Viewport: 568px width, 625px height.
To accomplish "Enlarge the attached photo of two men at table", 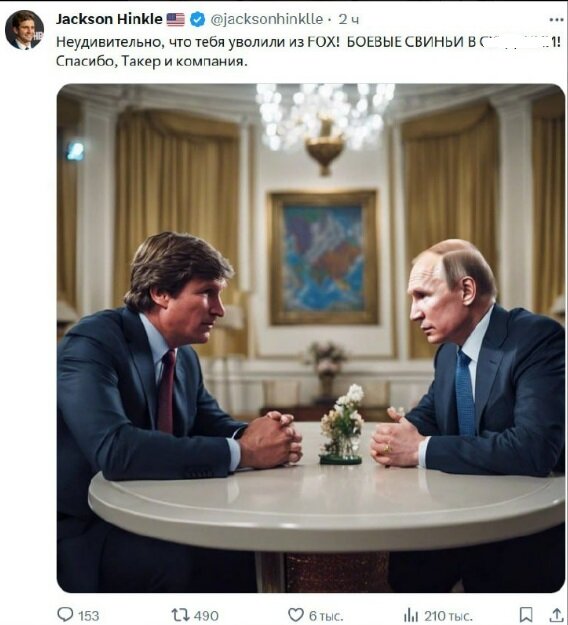I will click(x=311, y=338).
